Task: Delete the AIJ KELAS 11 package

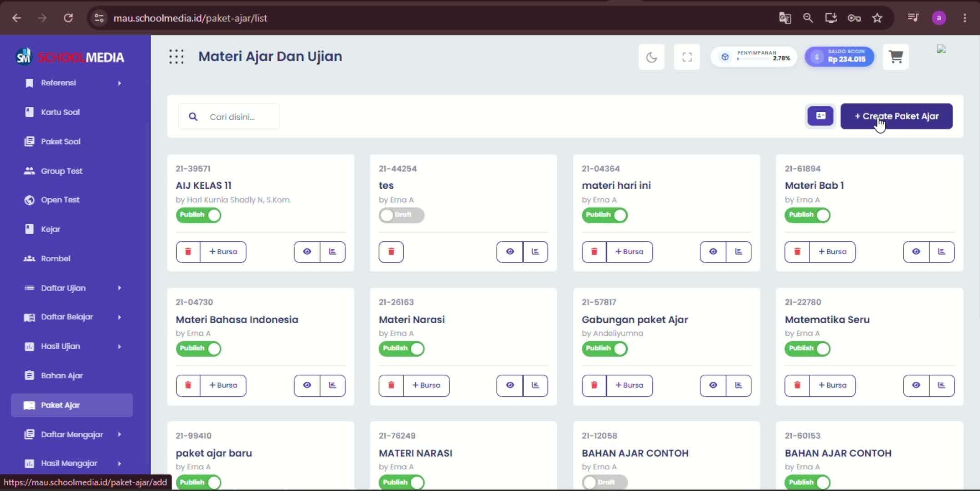Action: [x=188, y=252]
